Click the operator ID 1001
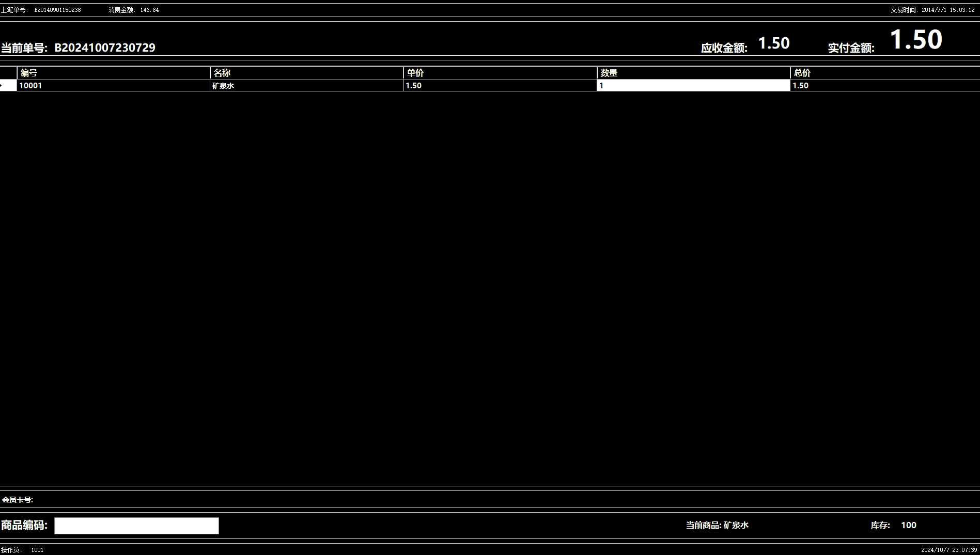Screen dimensions: 980x555 click(x=37, y=550)
